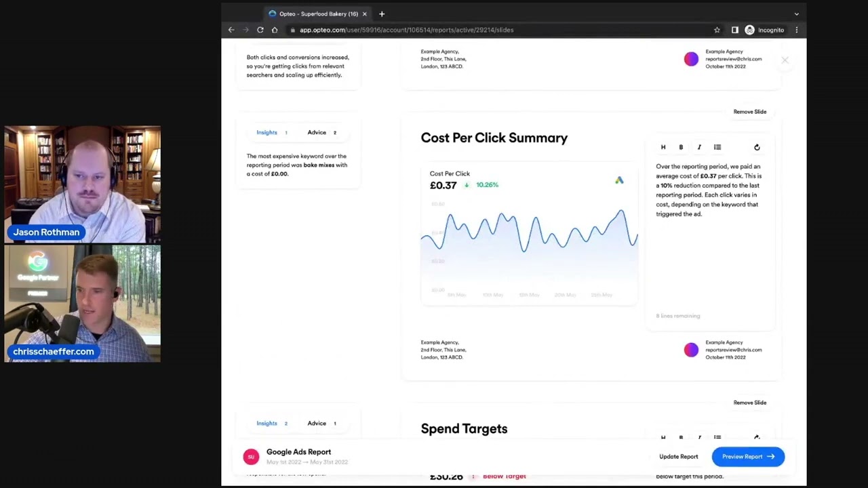
Task: Regenerate text using the circular refresh icon
Action: pyautogui.click(x=757, y=147)
